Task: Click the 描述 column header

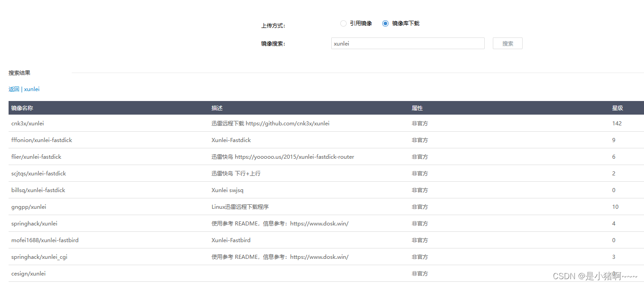Action: click(x=217, y=108)
